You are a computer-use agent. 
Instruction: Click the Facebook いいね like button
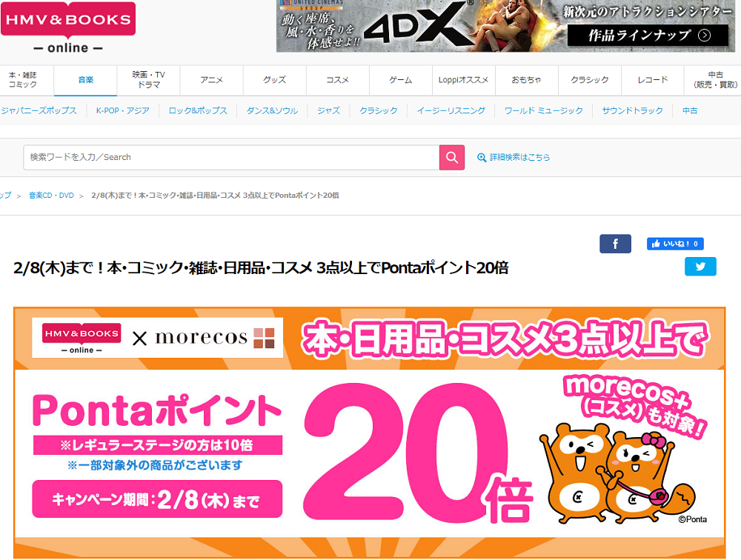pos(675,244)
